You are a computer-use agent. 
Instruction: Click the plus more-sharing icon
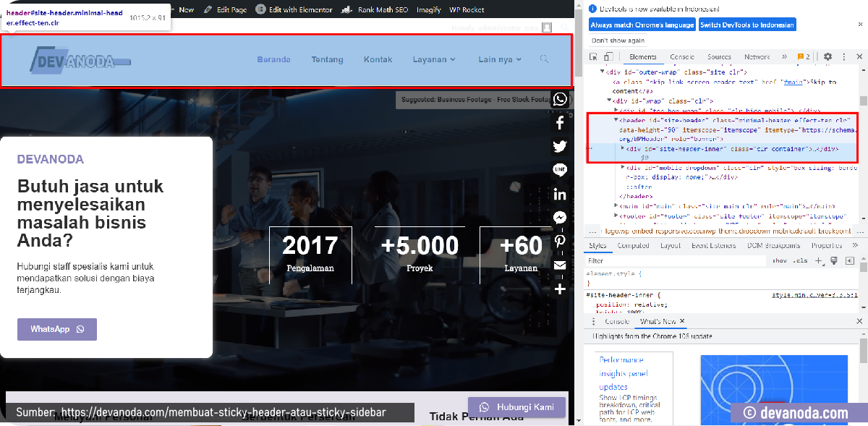click(560, 289)
